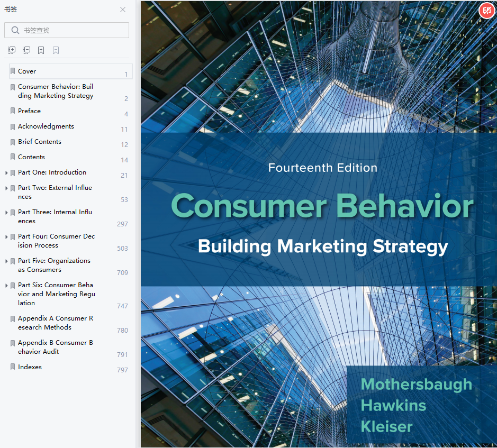Open Part One: Introduction bookmark text
Screen dimensions: 497x448
[x=52, y=172]
